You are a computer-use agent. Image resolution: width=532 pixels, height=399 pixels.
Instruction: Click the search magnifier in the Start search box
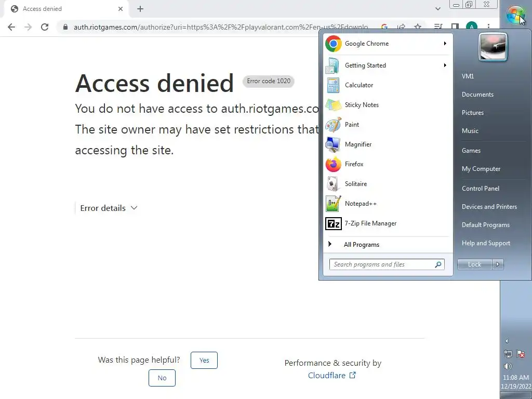[x=438, y=264]
